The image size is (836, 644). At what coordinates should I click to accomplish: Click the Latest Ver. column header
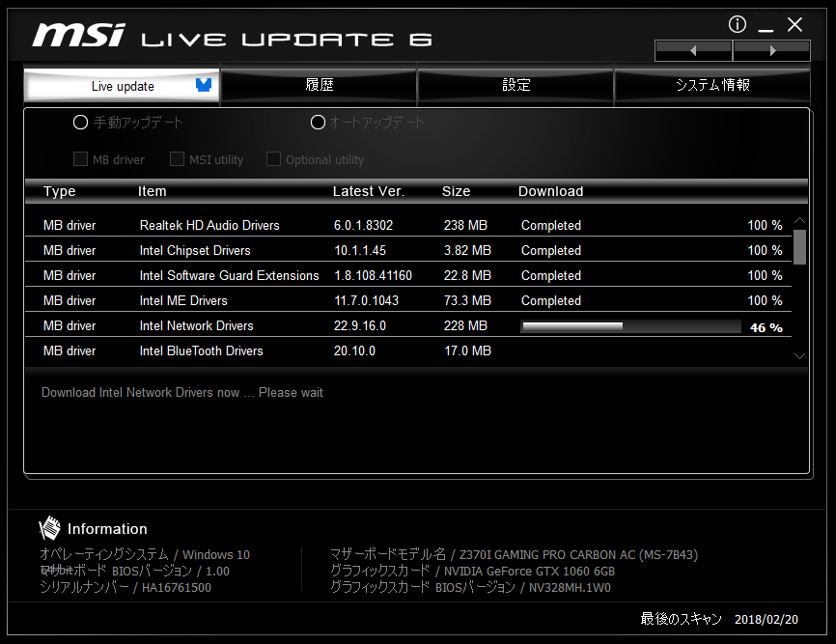pos(369,191)
